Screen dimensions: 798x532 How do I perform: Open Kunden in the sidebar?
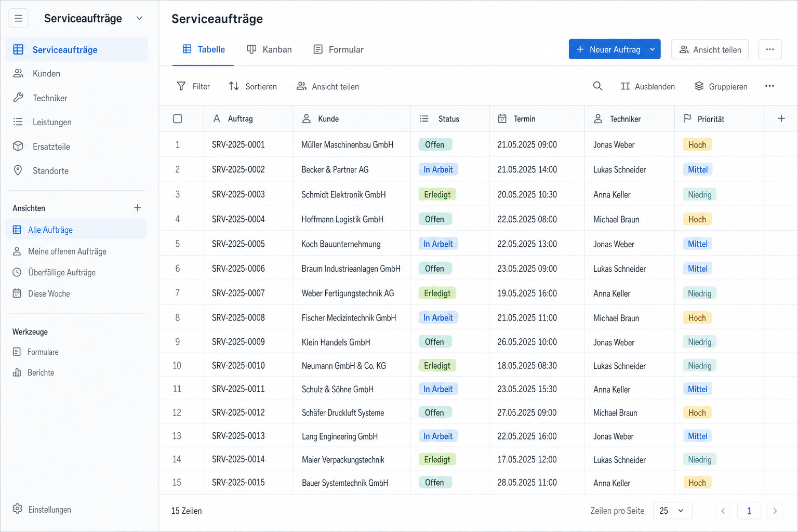pos(77,74)
